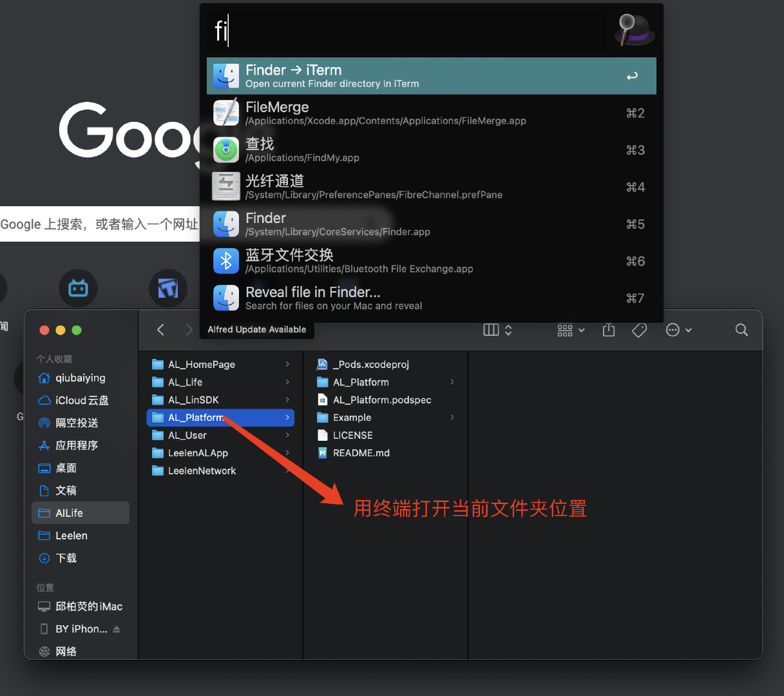Click Finder icon of Reveal file row
784x696 pixels.
pos(226,298)
